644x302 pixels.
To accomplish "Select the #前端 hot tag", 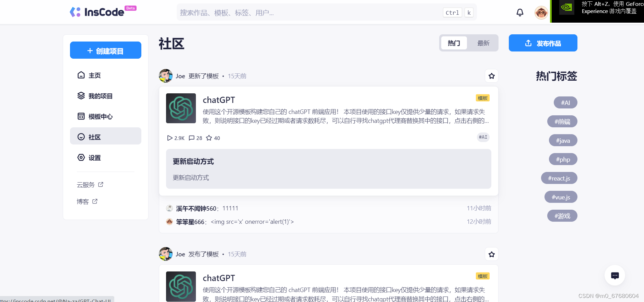I will click(x=562, y=121).
